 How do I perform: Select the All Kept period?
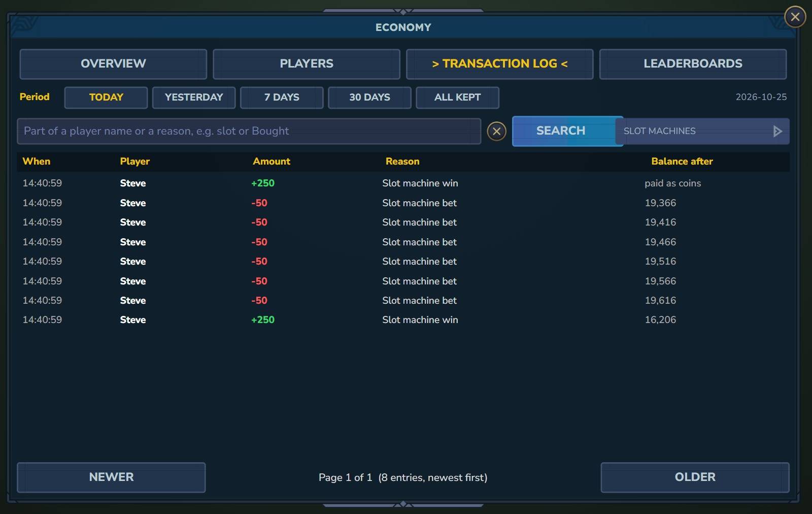457,98
